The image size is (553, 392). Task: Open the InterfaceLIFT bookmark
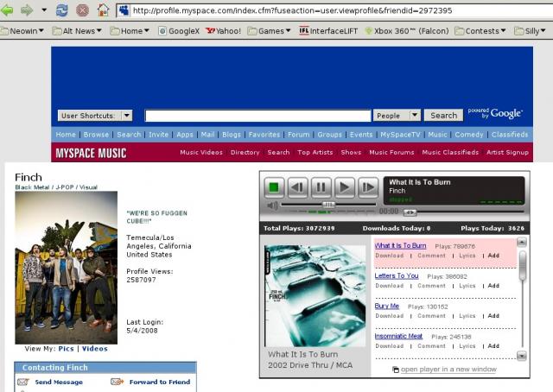328,31
